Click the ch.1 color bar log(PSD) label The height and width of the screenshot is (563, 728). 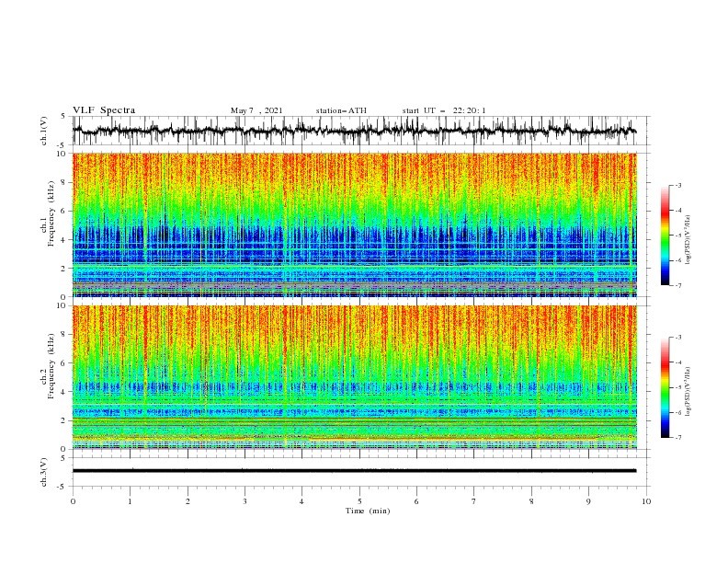(688, 240)
